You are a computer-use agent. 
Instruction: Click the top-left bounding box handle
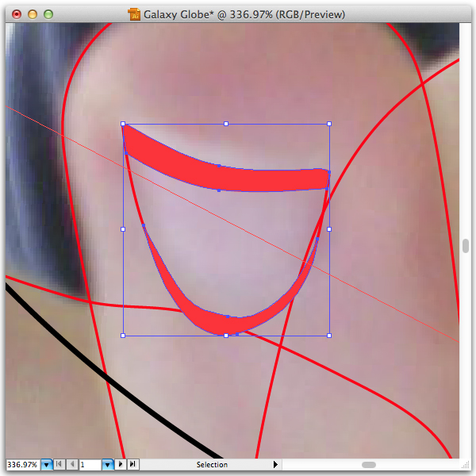tap(123, 124)
